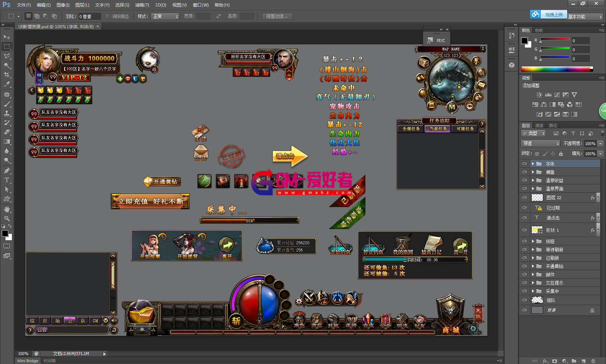Open the Mini Bridge panel tab
The width and height of the screenshot is (606, 364).
coord(28,361)
